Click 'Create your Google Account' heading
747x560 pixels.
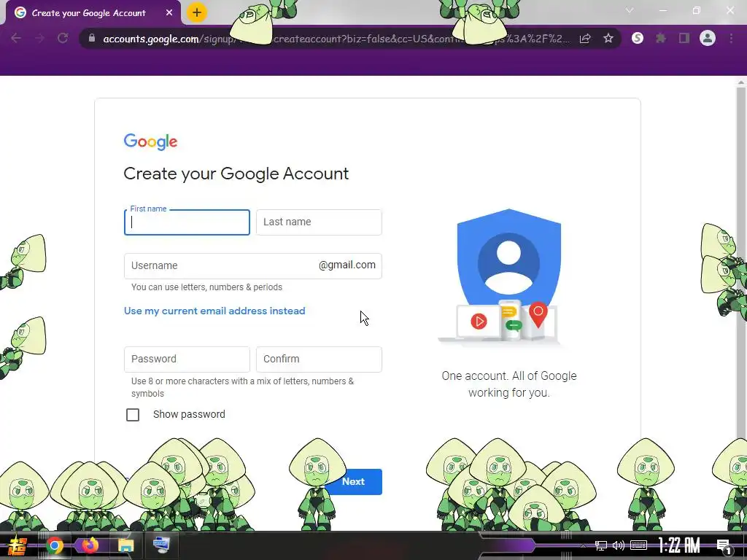(236, 174)
